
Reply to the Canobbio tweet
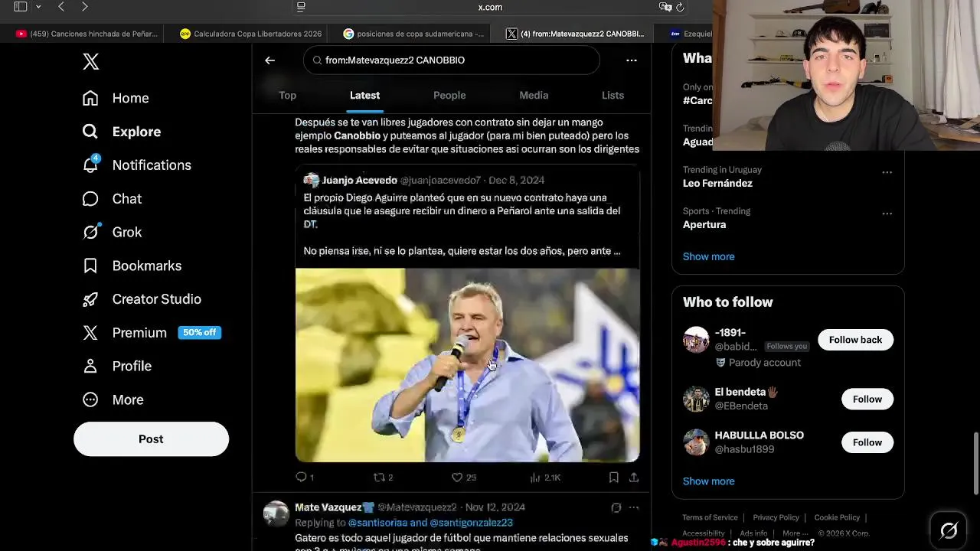(x=305, y=477)
